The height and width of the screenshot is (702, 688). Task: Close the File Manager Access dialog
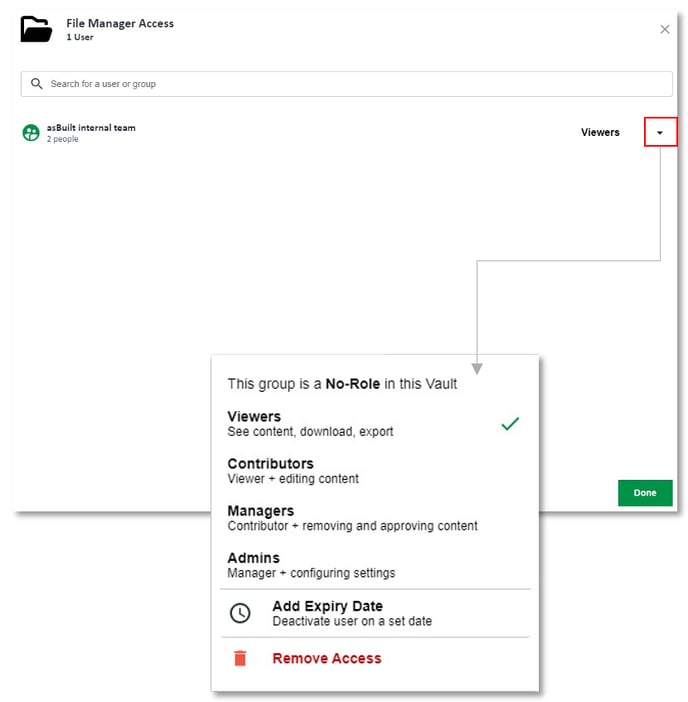tap(665, 30)
